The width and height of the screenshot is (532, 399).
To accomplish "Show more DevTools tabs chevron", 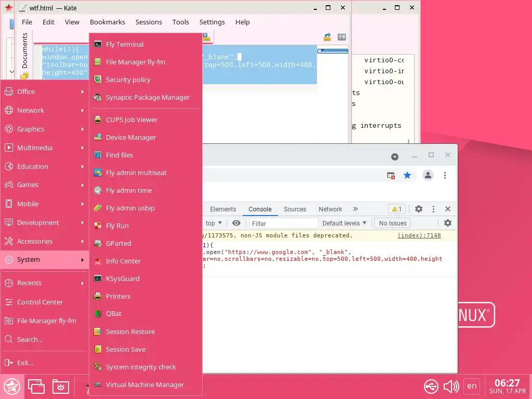I will pyautogui.click(x=355, y=209).
